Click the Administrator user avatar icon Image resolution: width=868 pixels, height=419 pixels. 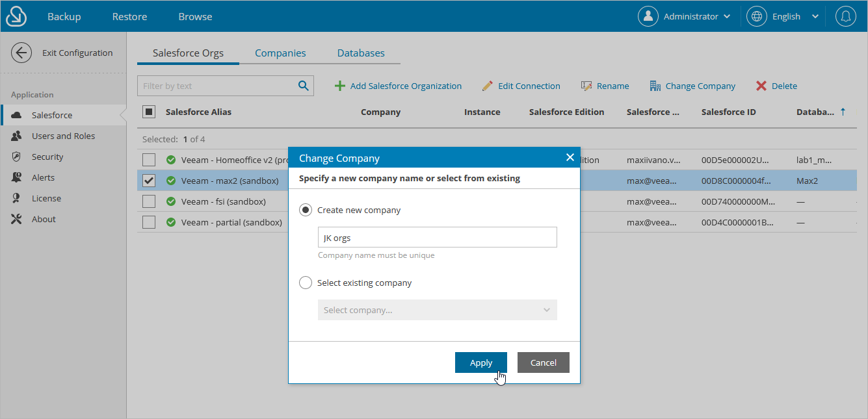tap(648, 17)
